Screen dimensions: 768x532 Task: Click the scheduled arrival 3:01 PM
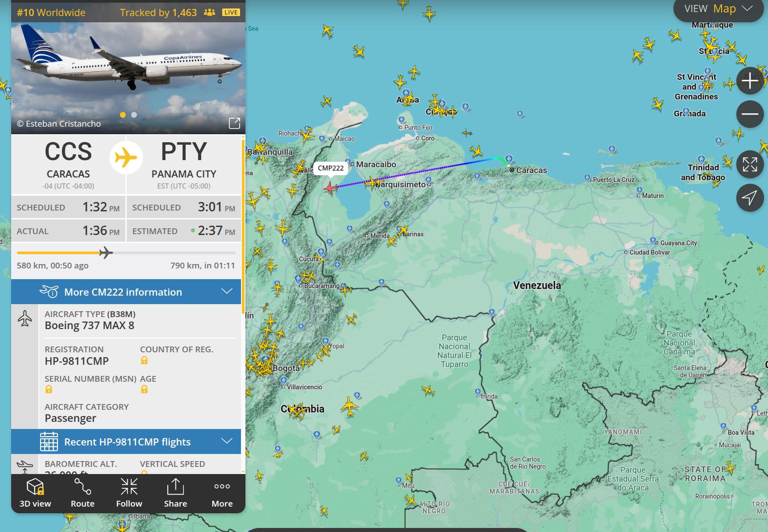(x=216, y=207)
